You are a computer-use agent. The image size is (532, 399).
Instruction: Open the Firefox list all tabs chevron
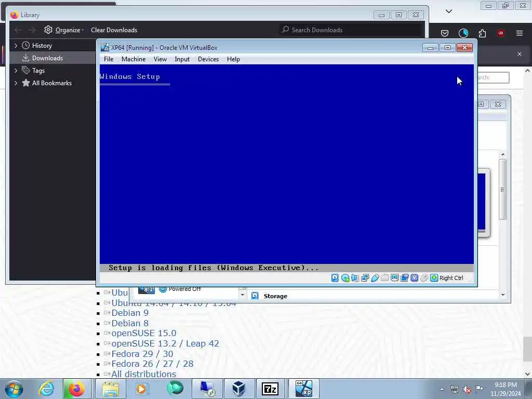449,11
